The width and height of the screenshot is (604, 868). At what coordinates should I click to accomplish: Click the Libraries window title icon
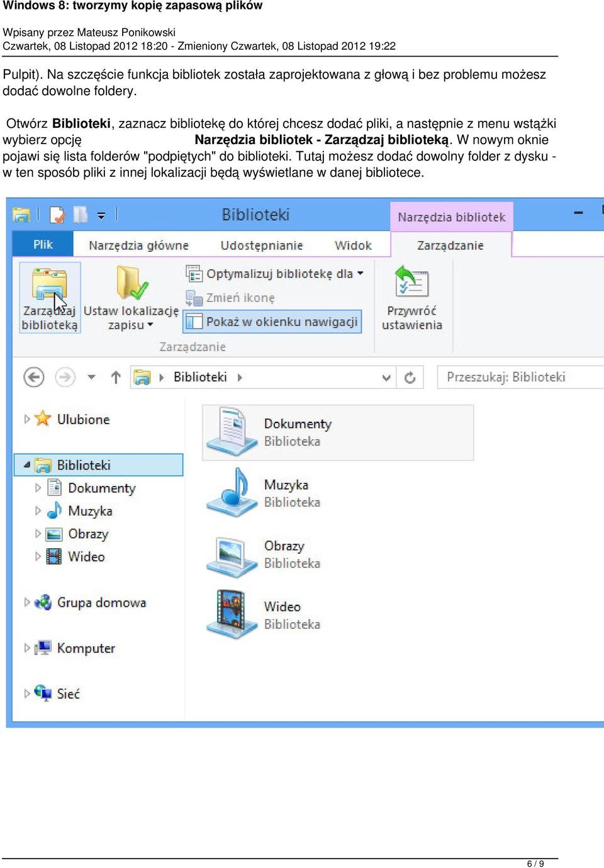(x=21, y=215)
